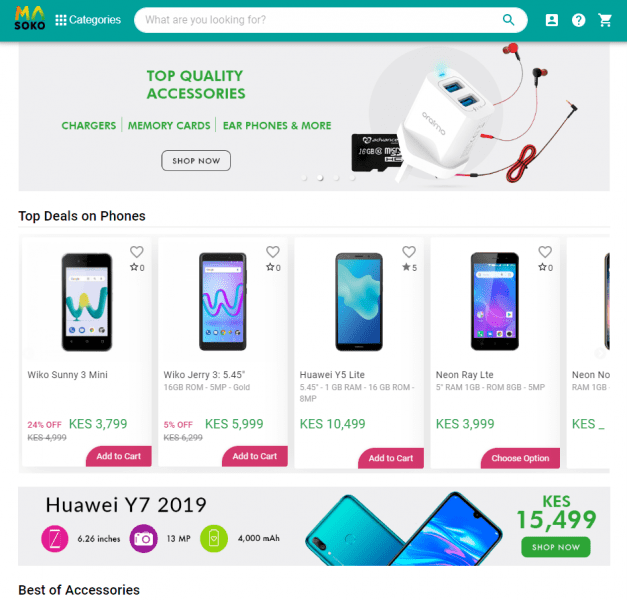Choose Option for Neon Ray Lte
Image resolution: width=627 pixels, height=600 pixels.
click(520, 458)
